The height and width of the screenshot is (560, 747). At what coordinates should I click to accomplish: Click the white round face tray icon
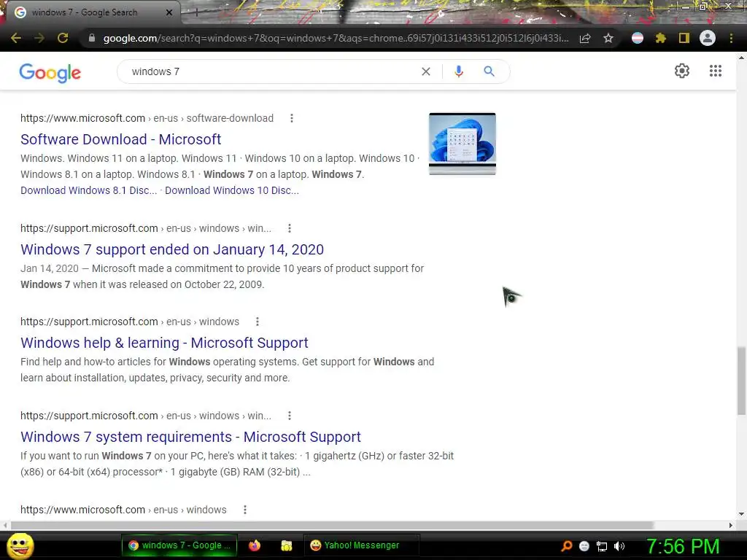tap(584, 546)
